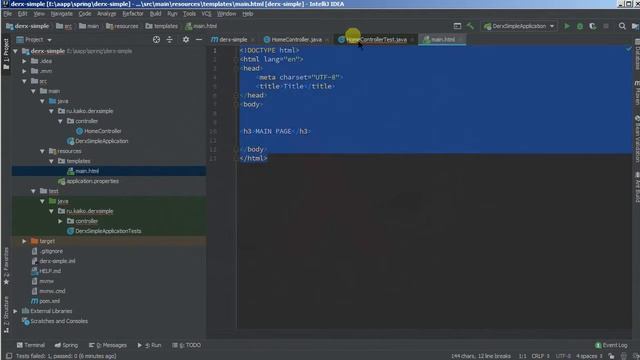
Task: Collapse the src folder
Action: pyautogui.click(x=24, y=81)
